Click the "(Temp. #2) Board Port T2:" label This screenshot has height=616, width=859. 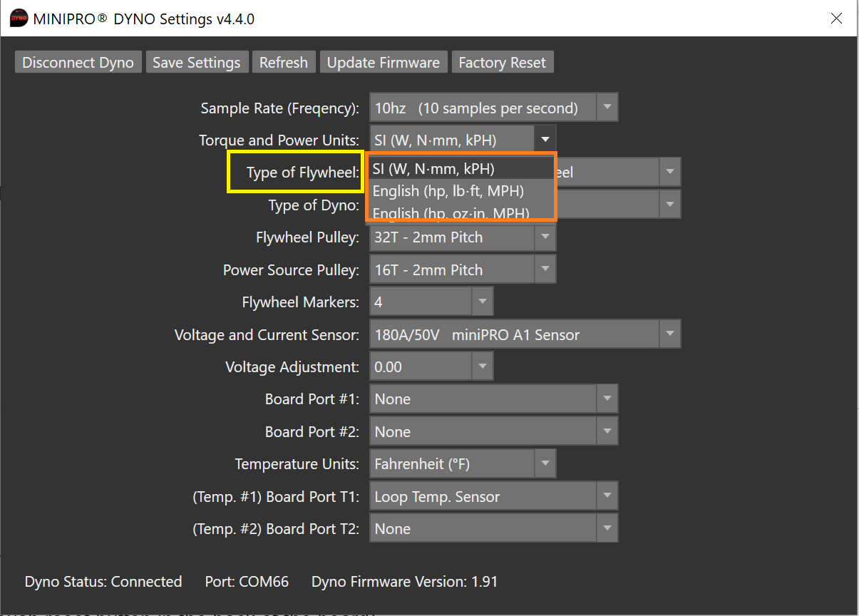(277, 529)
